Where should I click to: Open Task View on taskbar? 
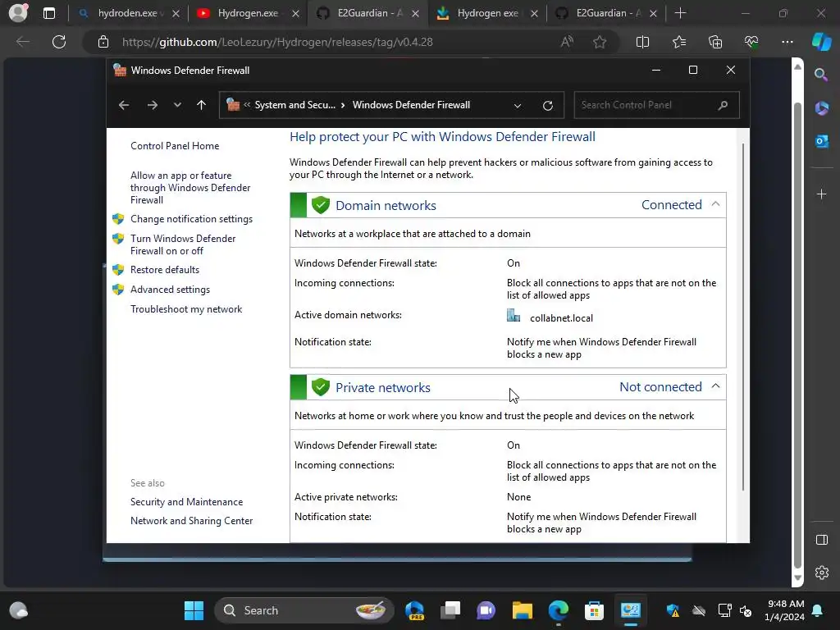(450, 610)
